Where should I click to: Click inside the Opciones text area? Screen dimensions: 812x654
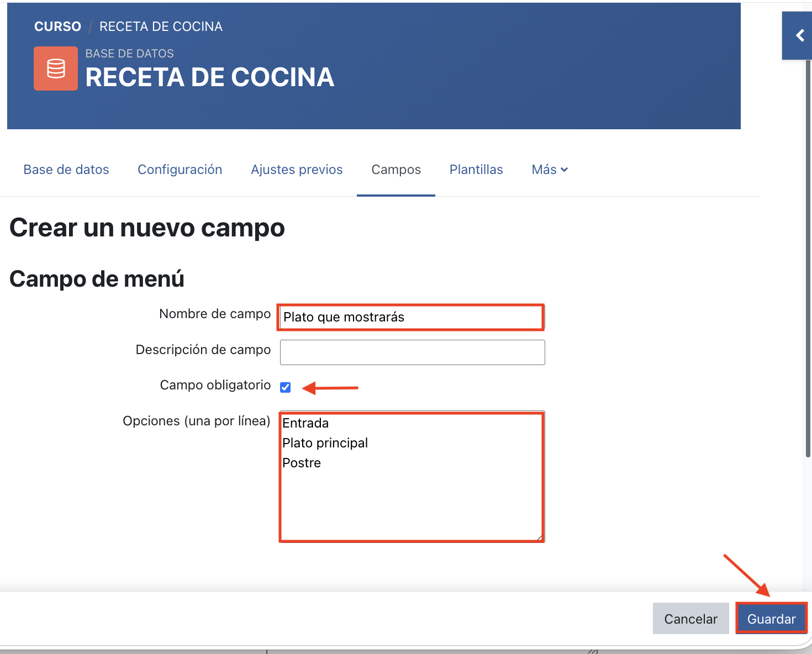[412, 477]
